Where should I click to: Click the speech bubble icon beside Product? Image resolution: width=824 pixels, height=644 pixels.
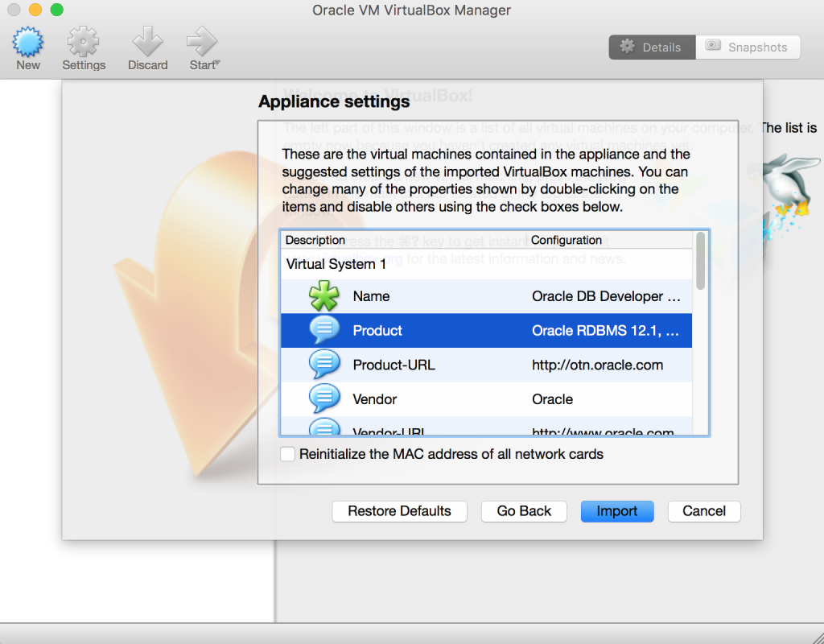(324, 330)
